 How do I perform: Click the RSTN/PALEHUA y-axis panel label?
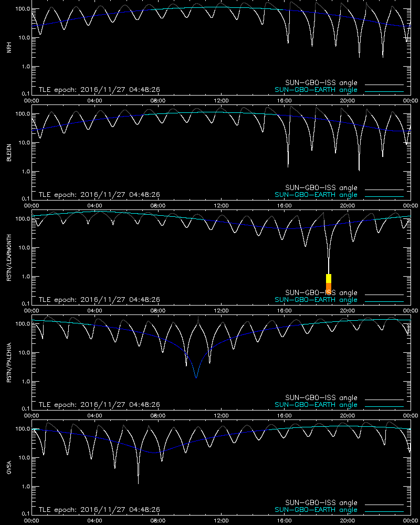pos(9,363)
